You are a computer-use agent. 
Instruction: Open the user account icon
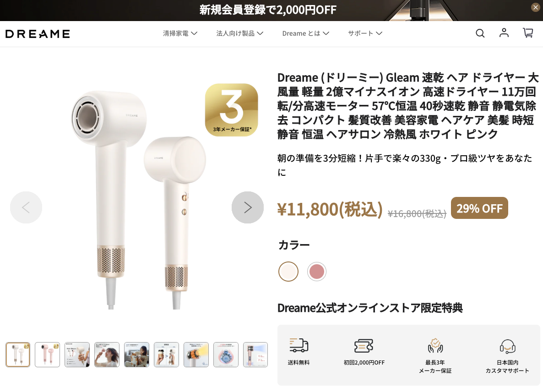click(x=504, y=33)
